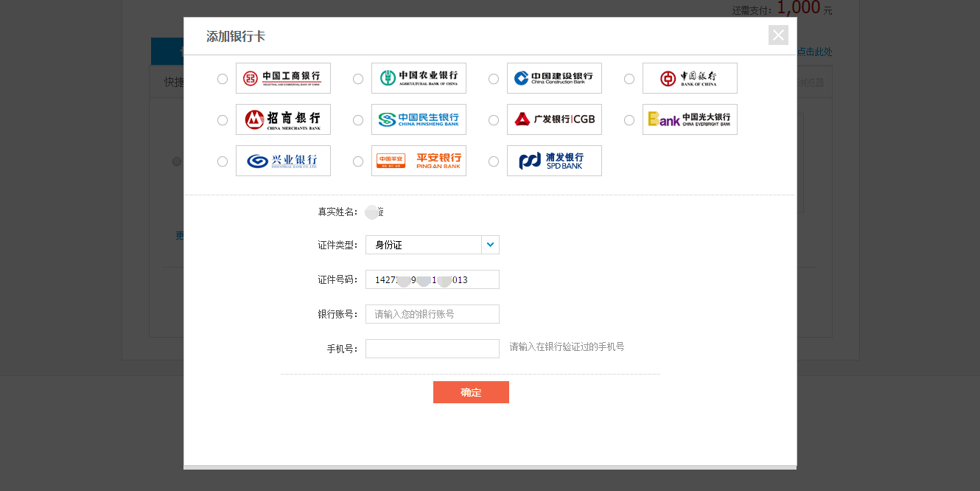
Task: Select the China Merchants Bank 招商银行 logo
Action: 283,119
